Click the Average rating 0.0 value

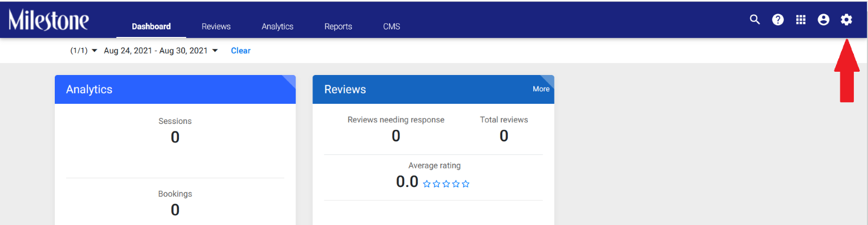click(407, 182)
